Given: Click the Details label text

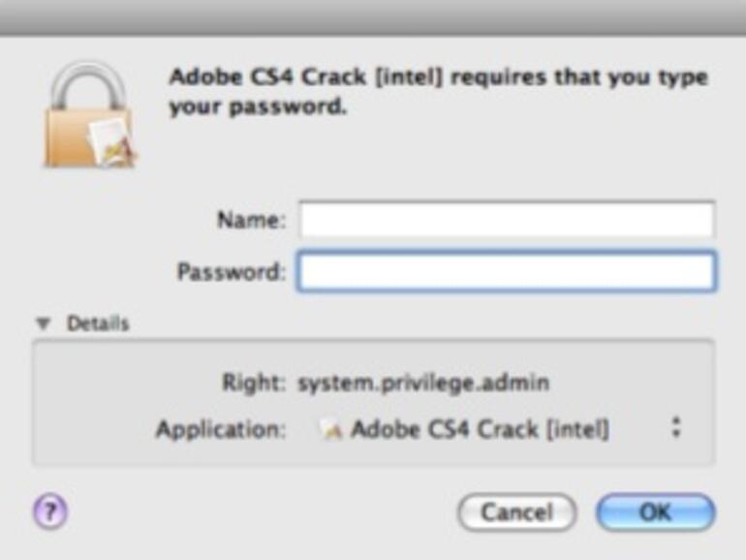Looking at the screenshot, I should point(97,324).
